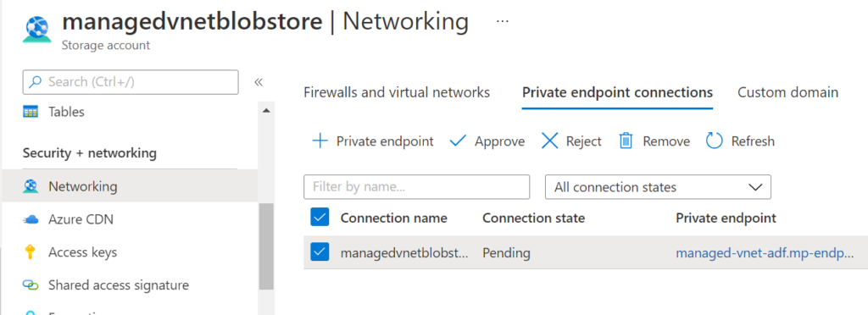Image resolution: width=868 pixels, height=315 pixels.
Task: Toggle the select-all connections checkbox
Action: click(320, 218)
